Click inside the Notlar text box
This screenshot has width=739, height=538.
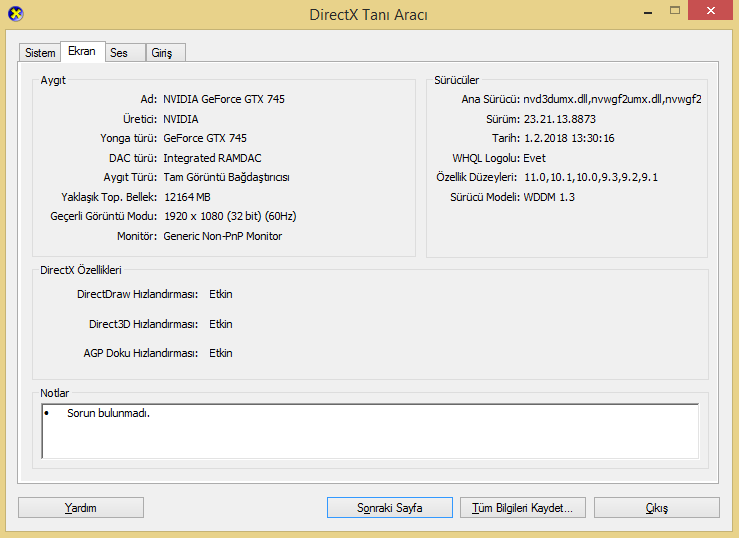click(x=370, y=431)
